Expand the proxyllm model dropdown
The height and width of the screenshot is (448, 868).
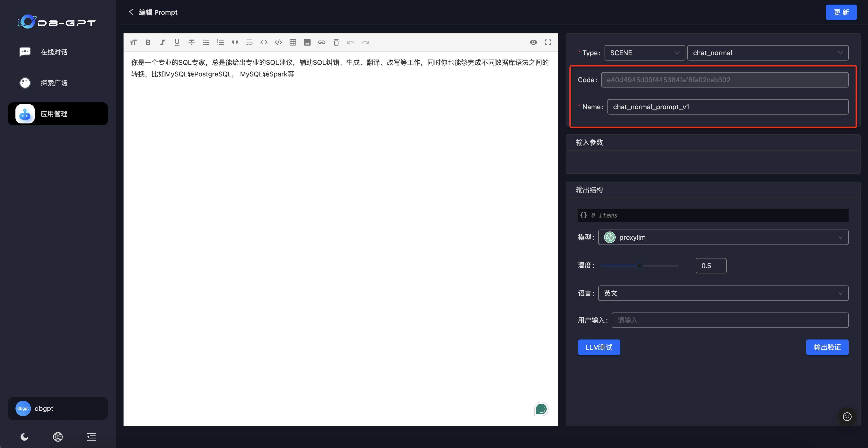[x=723, y=238]
